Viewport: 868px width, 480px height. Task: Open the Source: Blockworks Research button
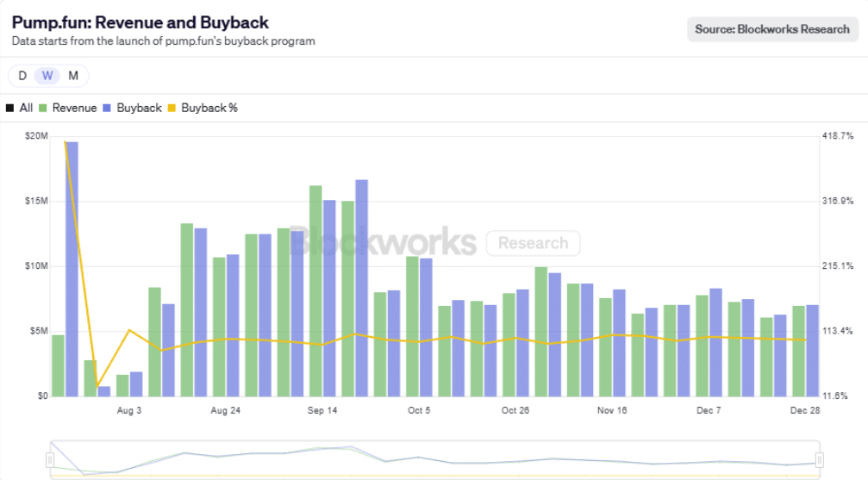point(772,29)
